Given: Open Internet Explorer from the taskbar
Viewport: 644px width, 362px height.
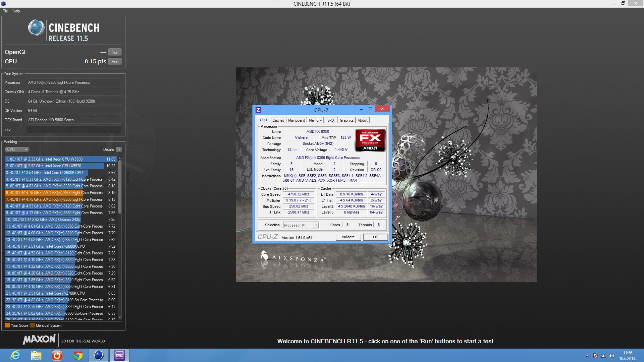Looking at the screenshot, I should pos(15,355).
